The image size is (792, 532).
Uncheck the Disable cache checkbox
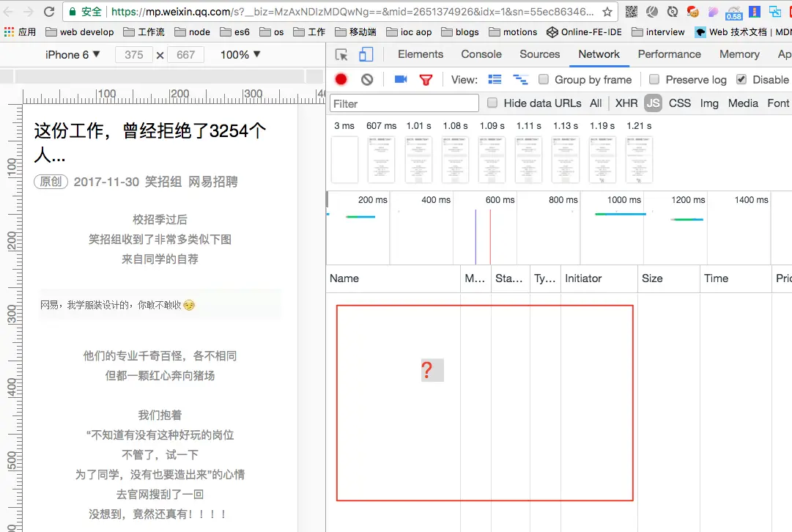[x=741, y=79]
